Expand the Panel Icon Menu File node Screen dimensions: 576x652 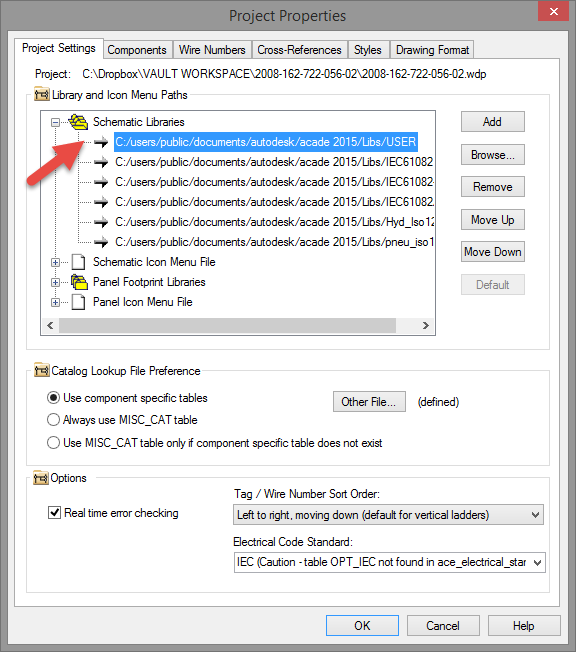click(x=55, y=302)
